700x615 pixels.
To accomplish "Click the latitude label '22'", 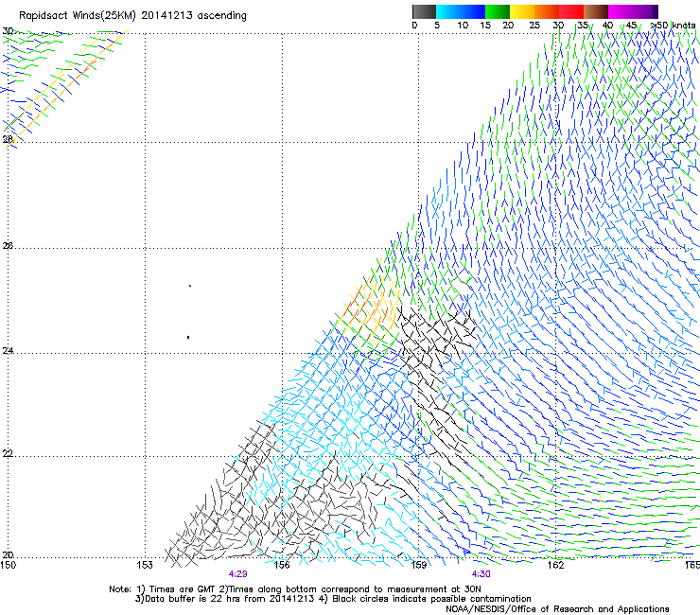I will 8,453.
